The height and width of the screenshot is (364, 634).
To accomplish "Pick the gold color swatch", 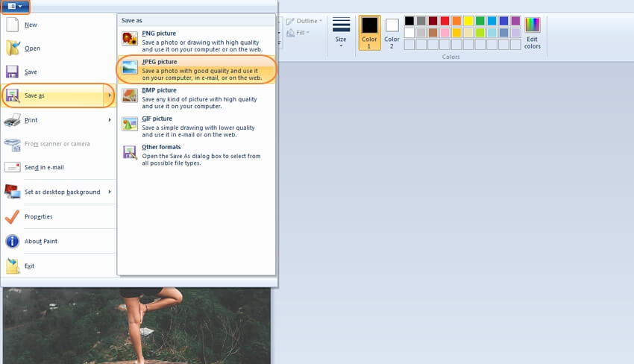I will click(x=456, y=32).
